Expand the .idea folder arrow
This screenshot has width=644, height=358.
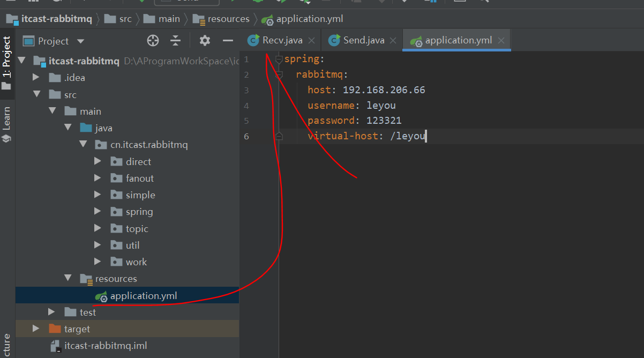pyautogui.click(x=36, y=78)
